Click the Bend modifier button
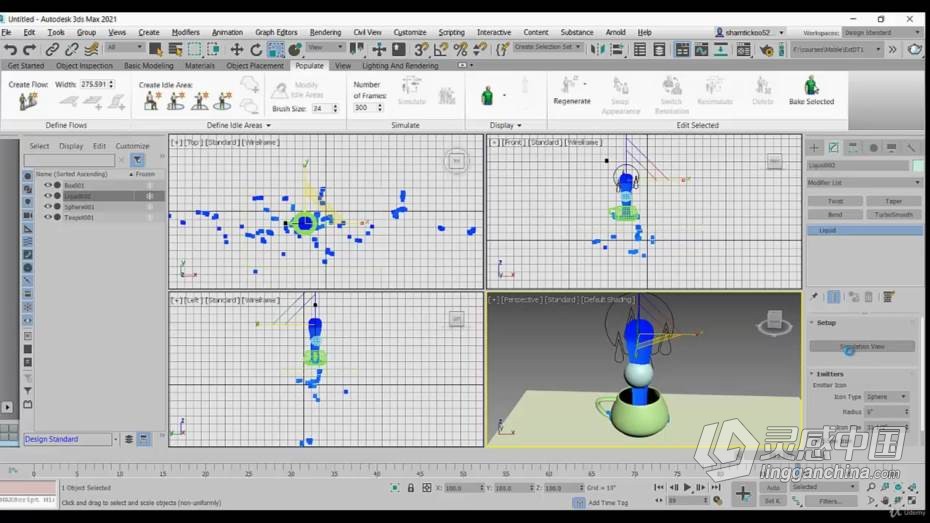 (x=835, y=215)
